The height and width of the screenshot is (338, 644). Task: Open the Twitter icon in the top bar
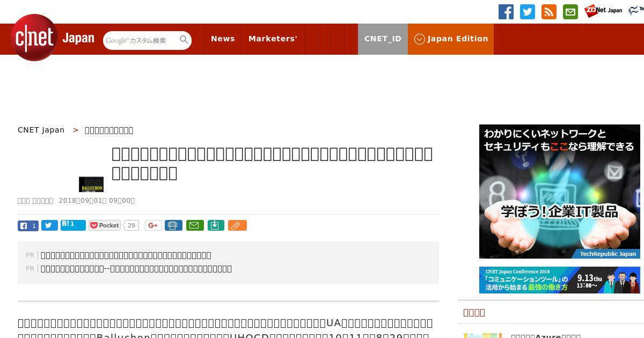[528, 12]
